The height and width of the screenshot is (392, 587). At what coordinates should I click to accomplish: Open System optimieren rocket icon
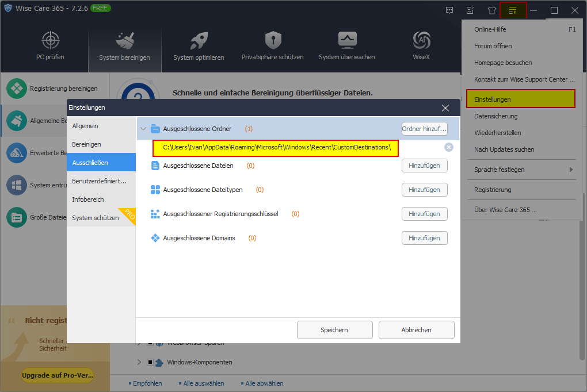199,40
